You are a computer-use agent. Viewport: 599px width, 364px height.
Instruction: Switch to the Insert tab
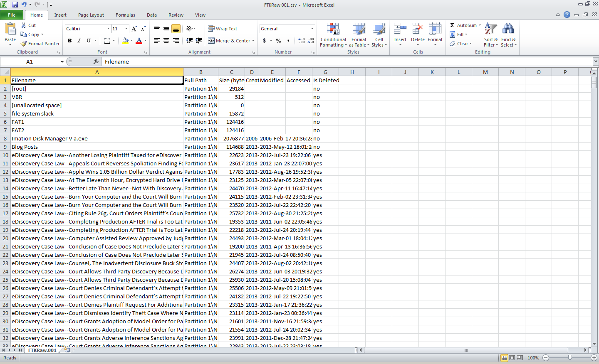[x=60, y=15]
